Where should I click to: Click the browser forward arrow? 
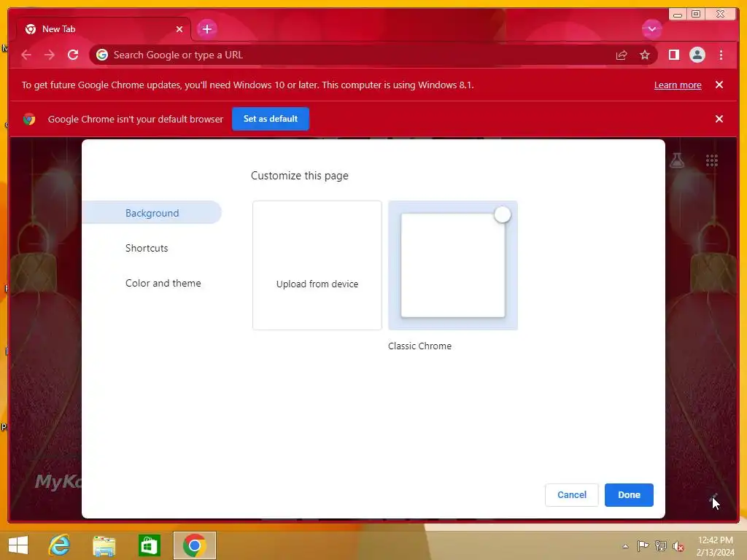click(50, 55)
